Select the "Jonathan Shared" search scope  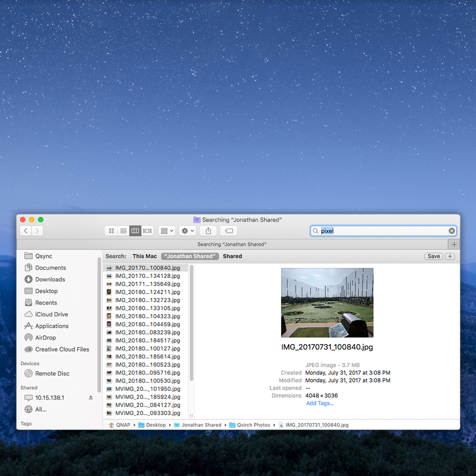point(190,256)
